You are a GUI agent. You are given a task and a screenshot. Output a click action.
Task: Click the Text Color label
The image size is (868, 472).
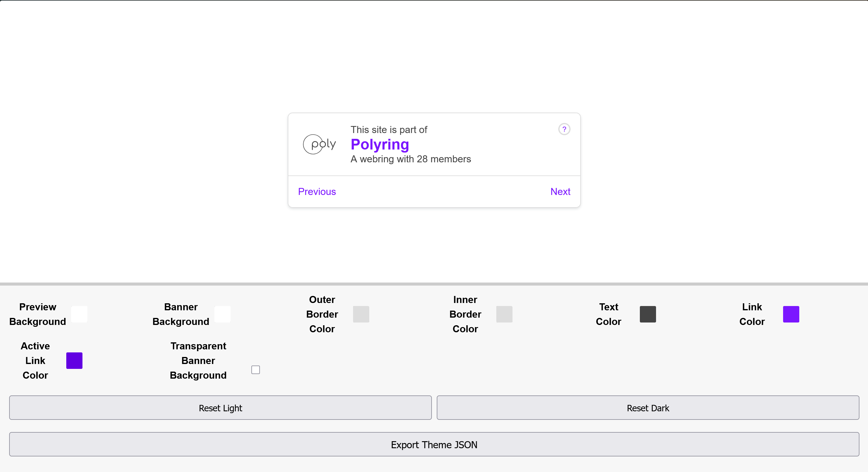pos(608,314)
